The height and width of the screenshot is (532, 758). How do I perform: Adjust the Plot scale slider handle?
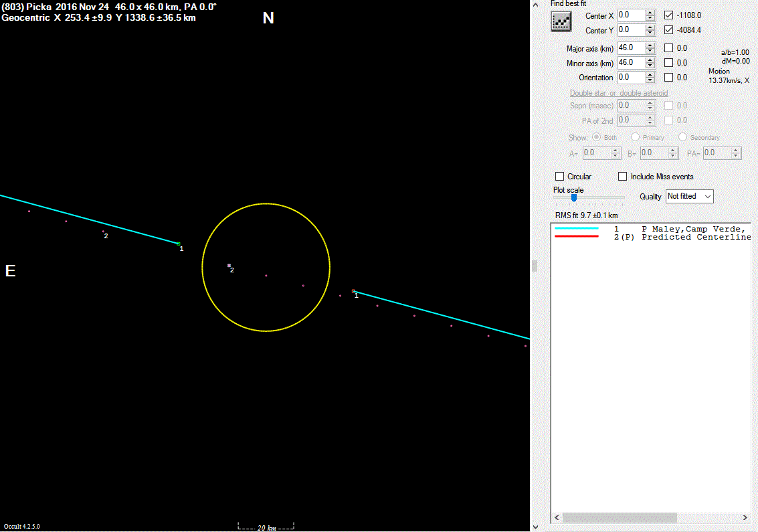(x=574, y=198)
